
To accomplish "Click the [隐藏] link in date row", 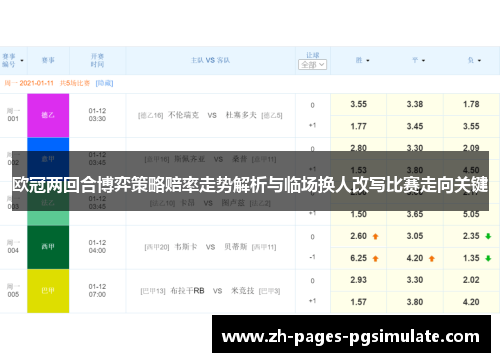I will tap(105, 83).
